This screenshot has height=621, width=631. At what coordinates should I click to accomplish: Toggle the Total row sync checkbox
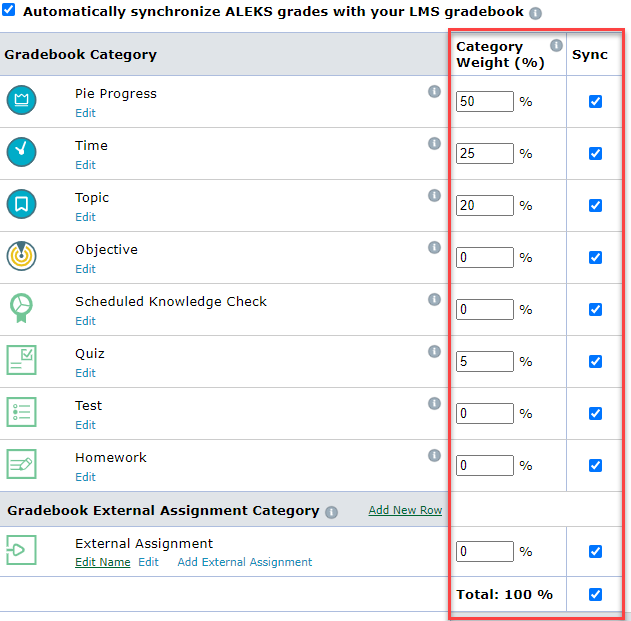tap(595, 594)
